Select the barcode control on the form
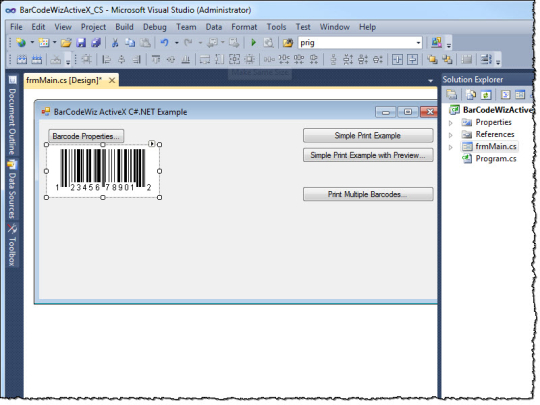 [103, 171]
